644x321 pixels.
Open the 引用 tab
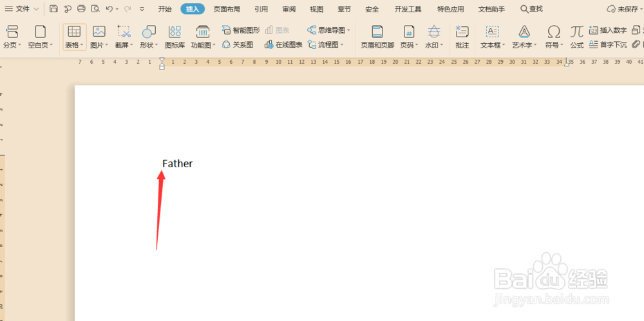coord(261,9)
